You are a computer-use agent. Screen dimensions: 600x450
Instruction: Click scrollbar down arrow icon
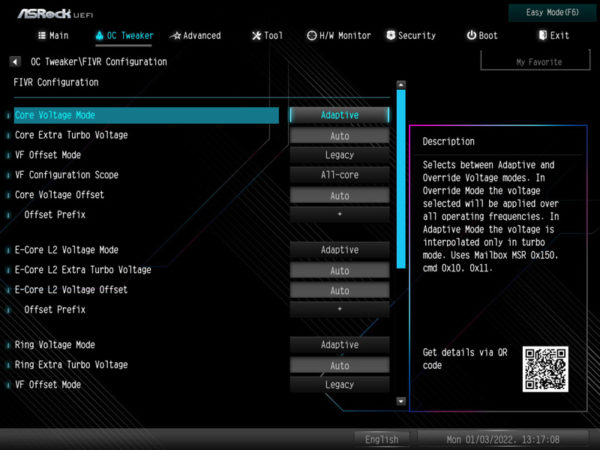tap(401, 400)
